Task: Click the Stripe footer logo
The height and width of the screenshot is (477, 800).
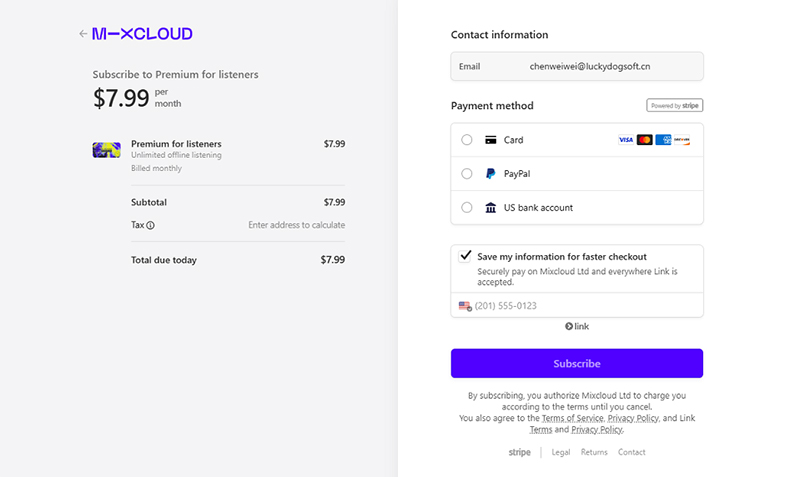Action: (x=519, y=452)
